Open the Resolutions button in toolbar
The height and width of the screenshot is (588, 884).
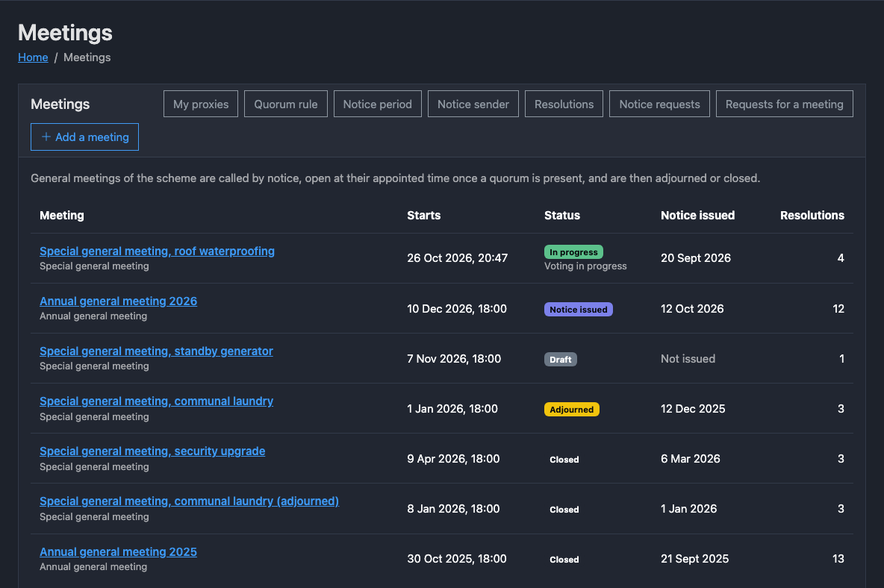(x=564, y=104)
